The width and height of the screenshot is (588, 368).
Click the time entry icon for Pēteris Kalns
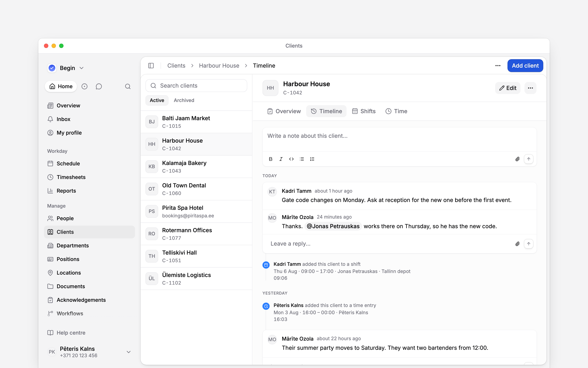pos(266,306)
